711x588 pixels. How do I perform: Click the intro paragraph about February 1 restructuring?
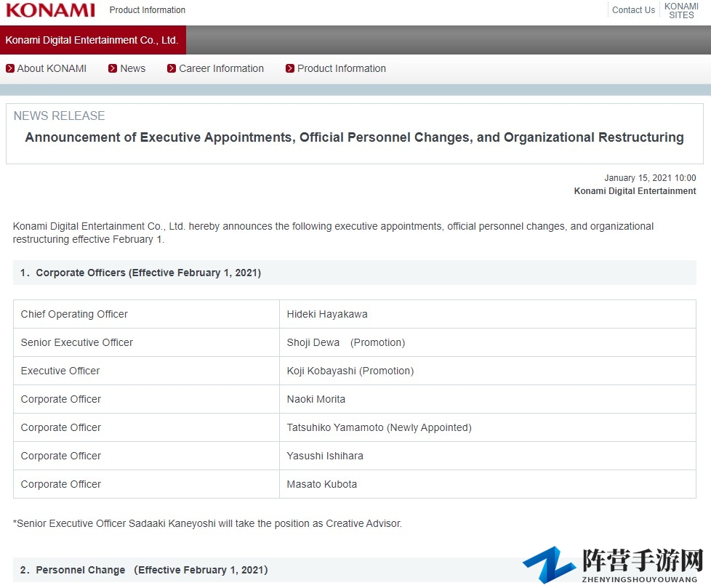tap(333, 233)
